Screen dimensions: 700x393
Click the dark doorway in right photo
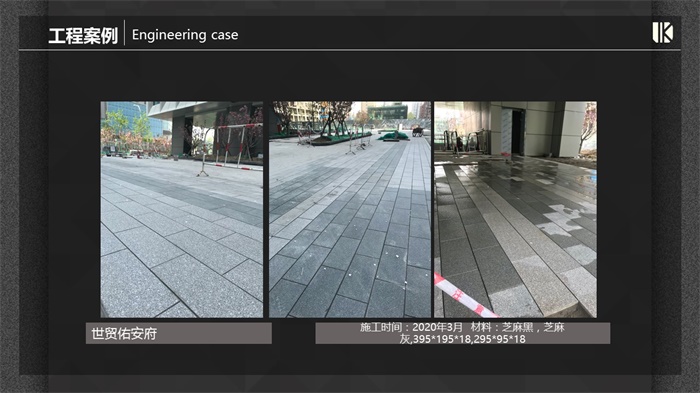point(518,132)
